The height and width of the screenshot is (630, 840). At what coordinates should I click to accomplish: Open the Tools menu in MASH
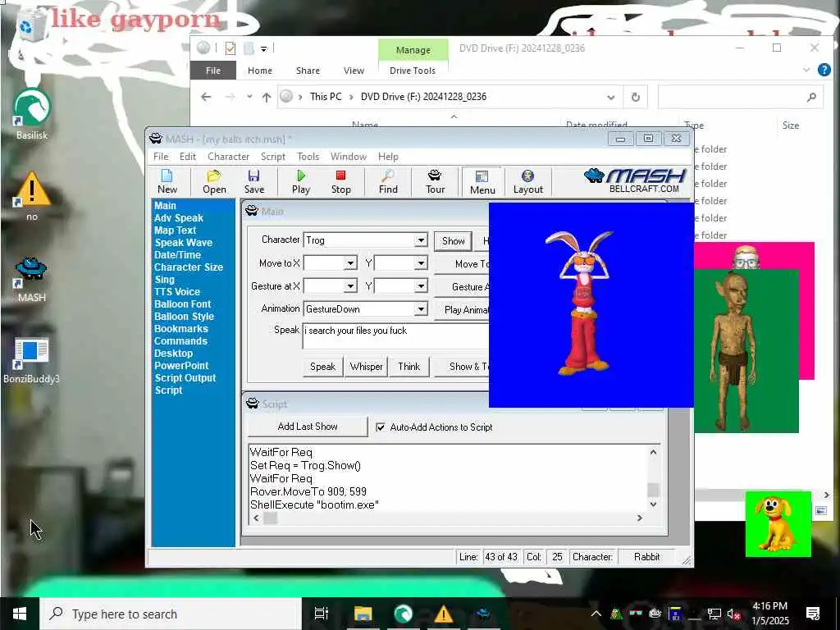pos(308,157)
